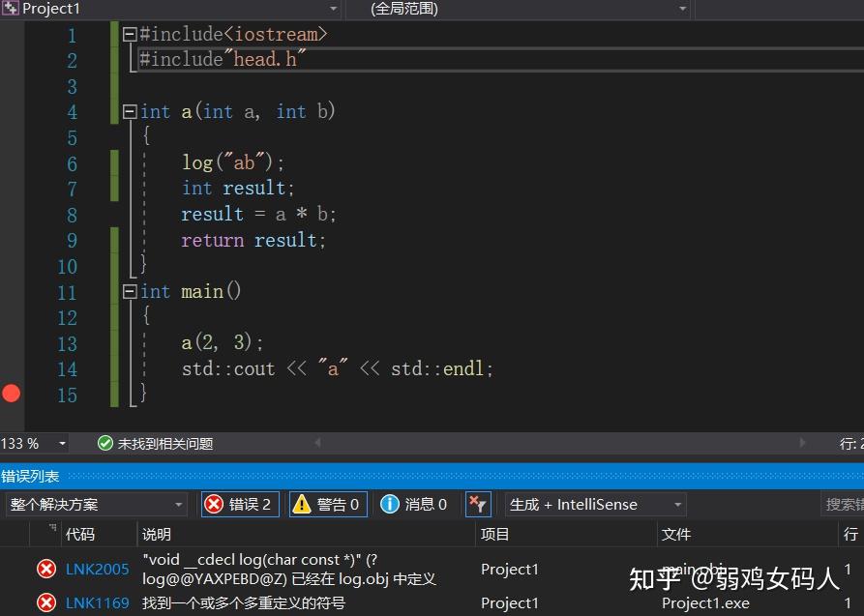Viewport: 864px width, 616px height.
Task: Click on return result on line 9
Action: (253, 241)
